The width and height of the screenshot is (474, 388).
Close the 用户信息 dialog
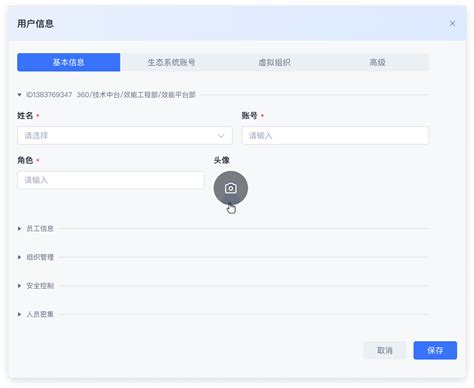[452, 24]
